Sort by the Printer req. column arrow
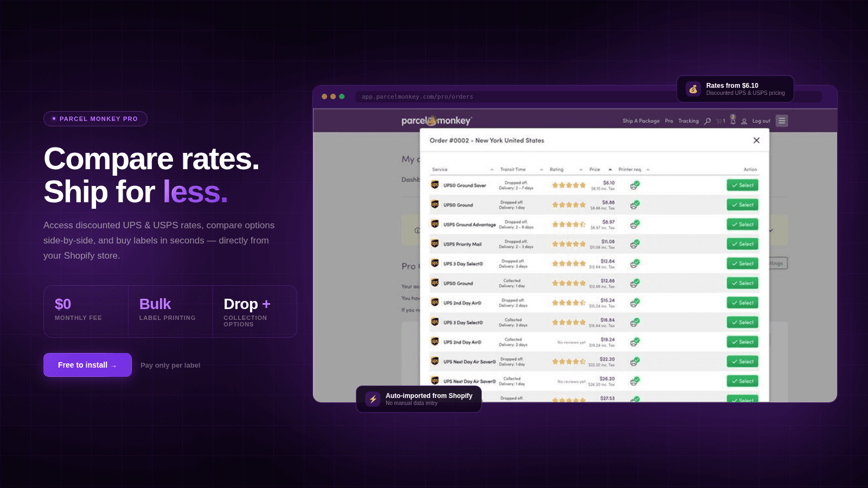The width and height of the screenshot is (868, 488). 648,170
